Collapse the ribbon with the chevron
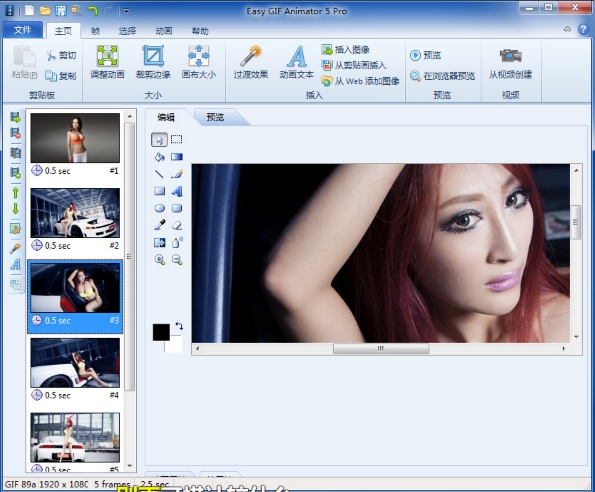595x492 pixels. coord(567,29)
